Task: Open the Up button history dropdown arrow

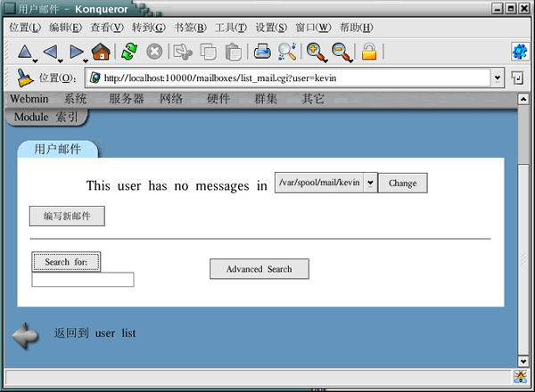Action: (35, 61)
